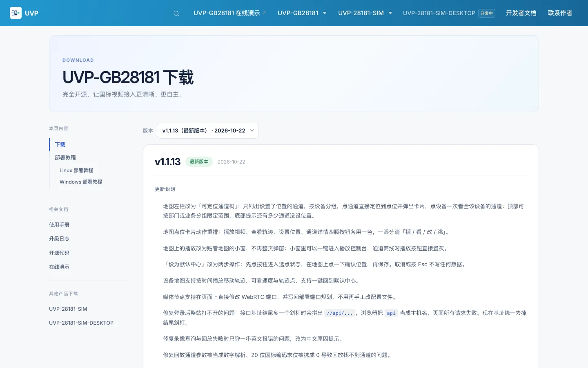
Task: Click the //api/... code snippet
Action: pos(340,313)
